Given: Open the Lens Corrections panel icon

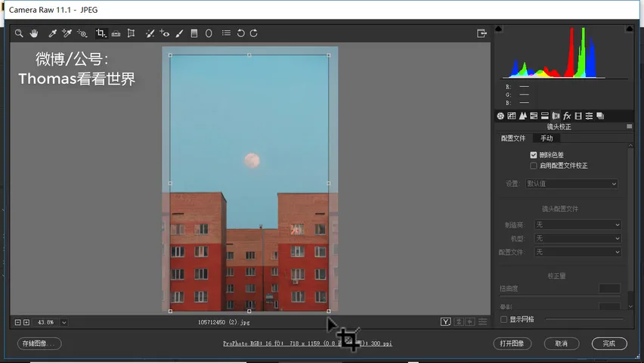Looking at the screenshot, I should coord(556,116).
